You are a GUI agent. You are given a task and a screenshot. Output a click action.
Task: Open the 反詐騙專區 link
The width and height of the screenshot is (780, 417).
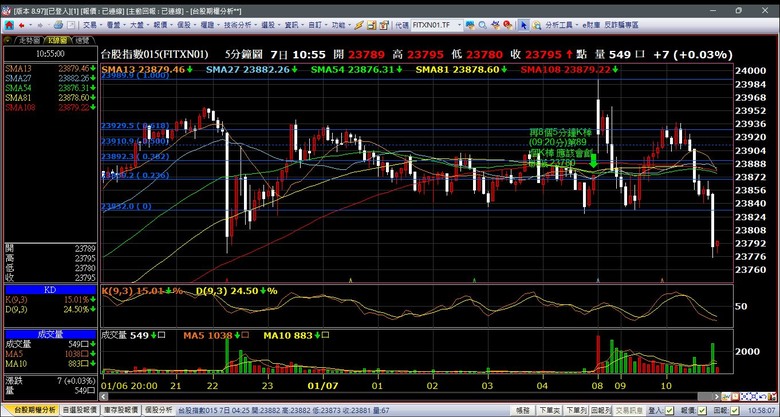click(x=621, y=25)
